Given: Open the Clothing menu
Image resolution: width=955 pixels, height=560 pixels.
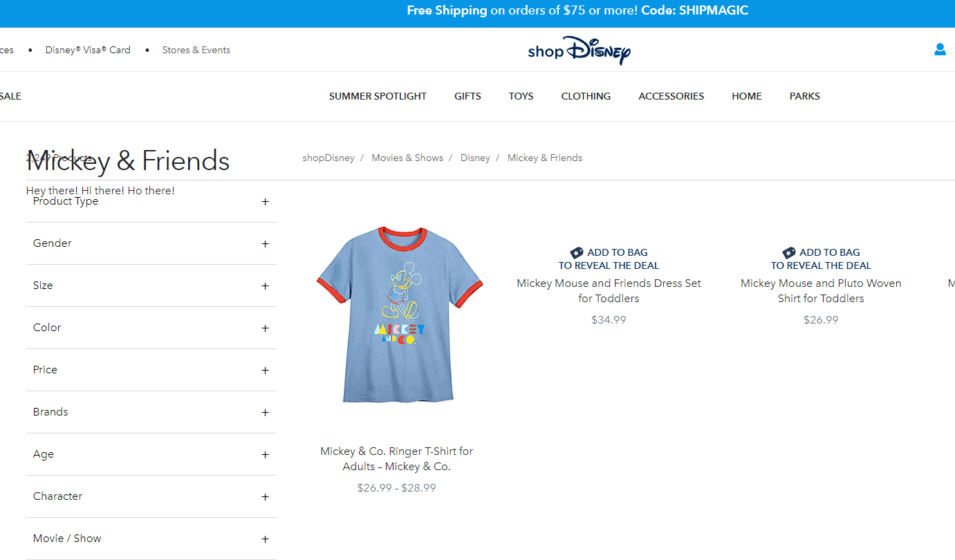Looking at the screenshot, I should tap(586, 96).
